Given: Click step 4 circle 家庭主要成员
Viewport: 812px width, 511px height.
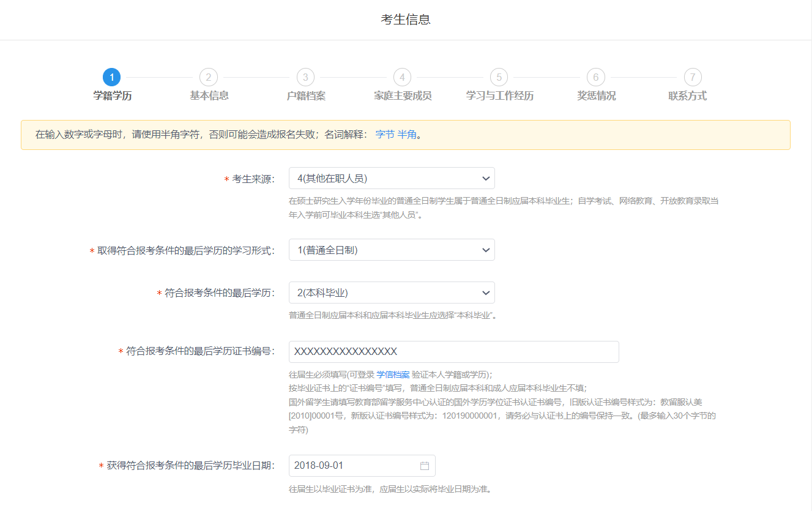Looking at the screenshot, I should pyautogui.click(x=402, y=77).
